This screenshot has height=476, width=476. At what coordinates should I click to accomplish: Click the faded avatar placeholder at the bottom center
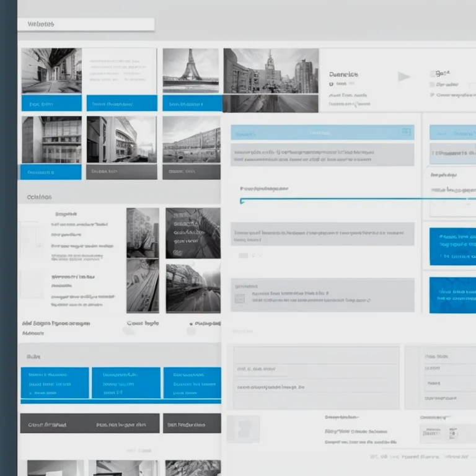[243, 429]
